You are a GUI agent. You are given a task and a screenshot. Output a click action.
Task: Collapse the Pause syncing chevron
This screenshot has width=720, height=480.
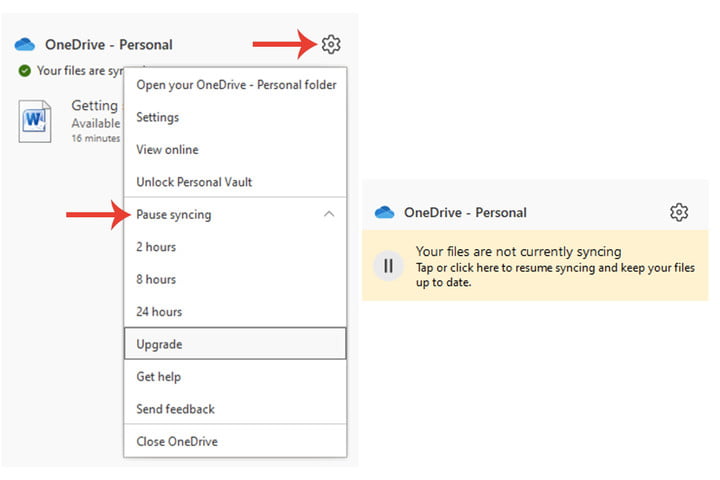pos(330,215)
